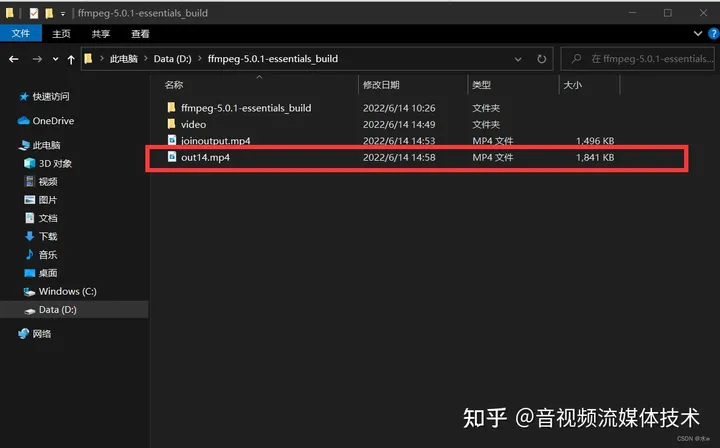Switch to the 主页 ribbon tab
This screenshot has height=448, width=720.
click(x=61, y=34)
